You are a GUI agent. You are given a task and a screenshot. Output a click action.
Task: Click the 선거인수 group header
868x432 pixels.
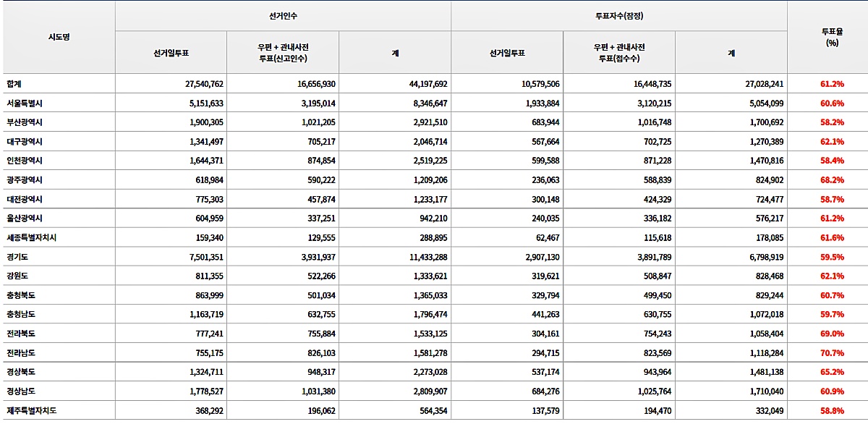(x=282, y=15)
